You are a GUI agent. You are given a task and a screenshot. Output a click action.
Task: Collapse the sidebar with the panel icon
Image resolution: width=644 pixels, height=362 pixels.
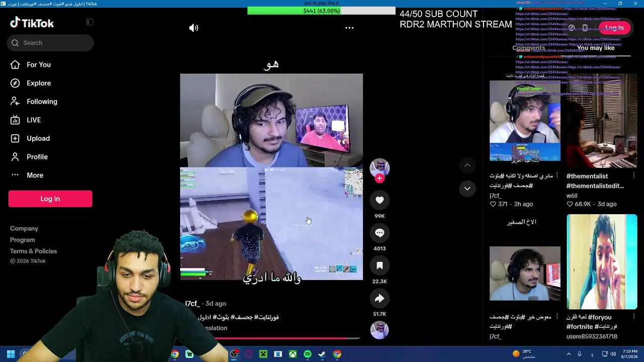[x=90, y=22]
